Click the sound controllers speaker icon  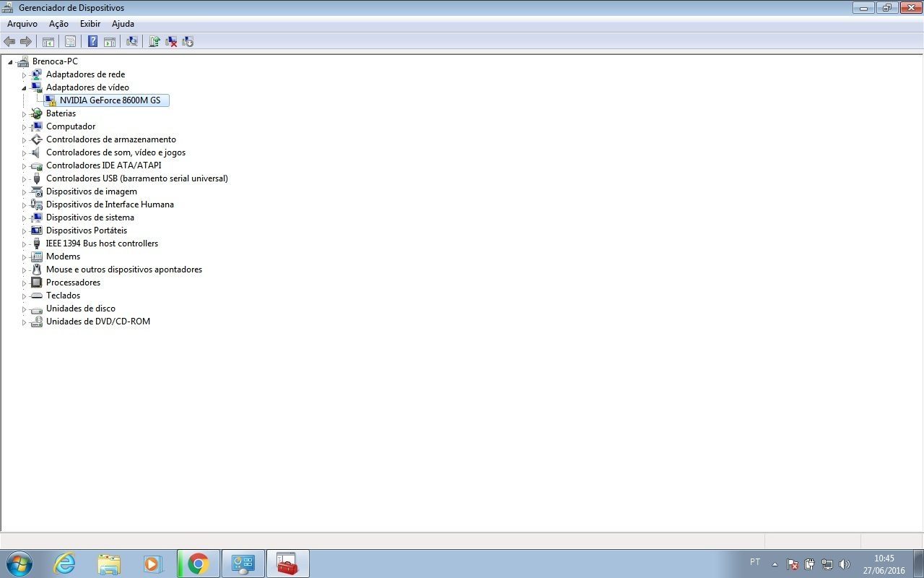tap(37, 152)
